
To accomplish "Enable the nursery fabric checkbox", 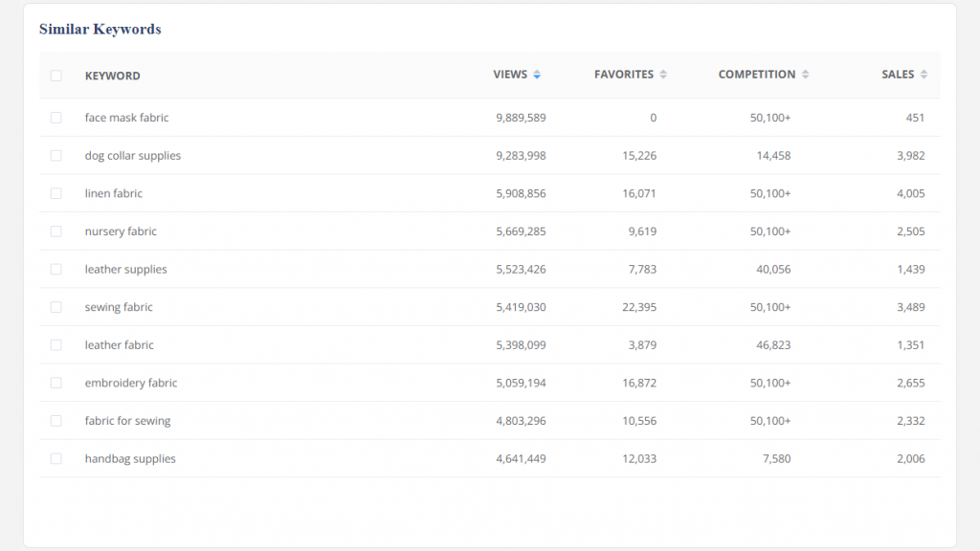I will point(56,231).
